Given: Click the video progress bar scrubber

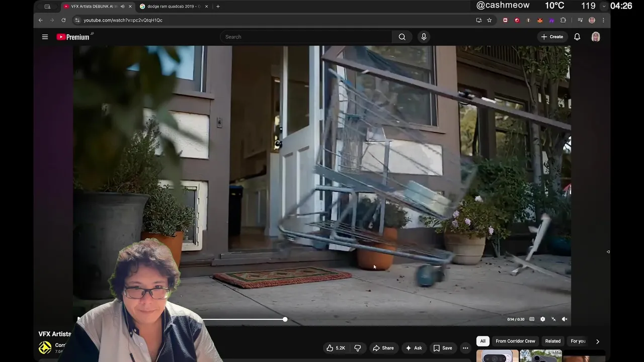Looking at the screenshot, I should click(285, 319).
